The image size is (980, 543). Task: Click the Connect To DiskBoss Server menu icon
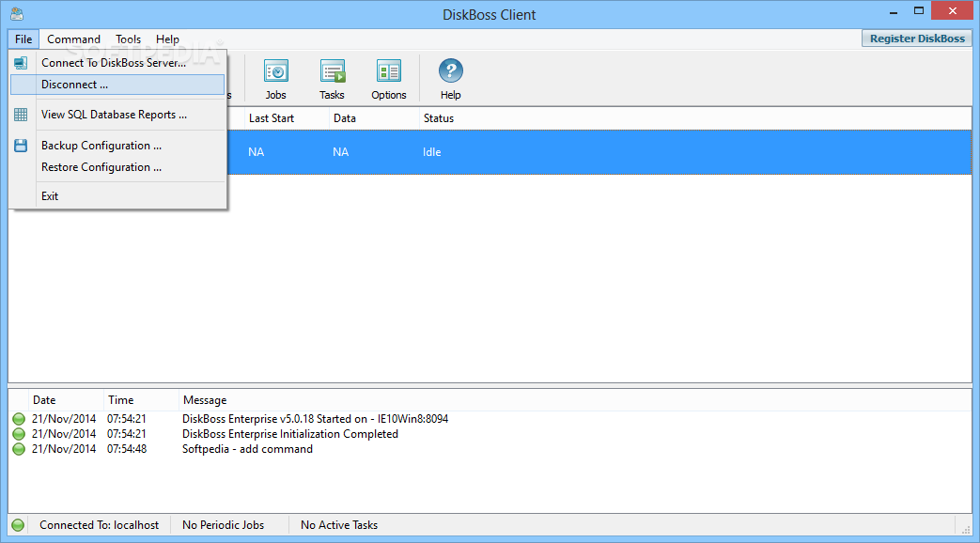pos(21,63)
